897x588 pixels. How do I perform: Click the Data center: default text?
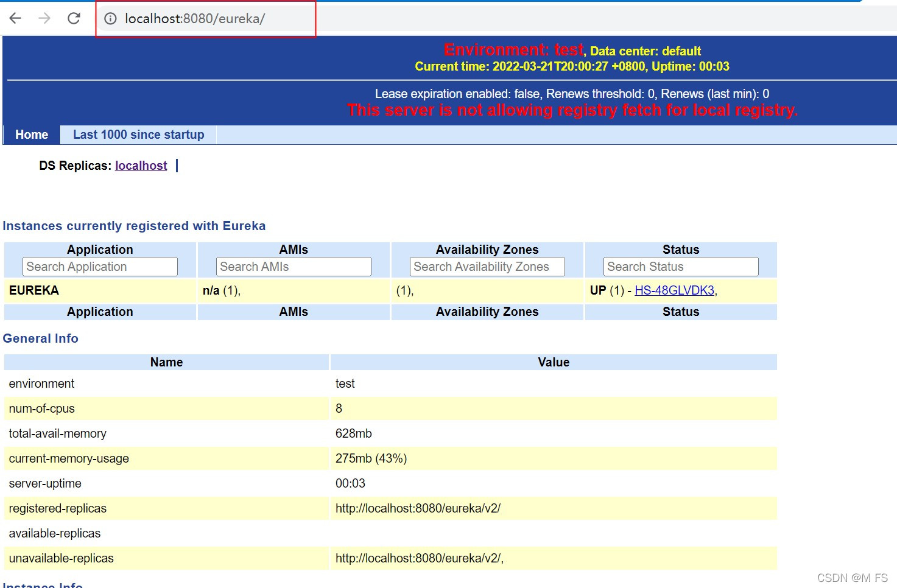click(x=645, y=51)
